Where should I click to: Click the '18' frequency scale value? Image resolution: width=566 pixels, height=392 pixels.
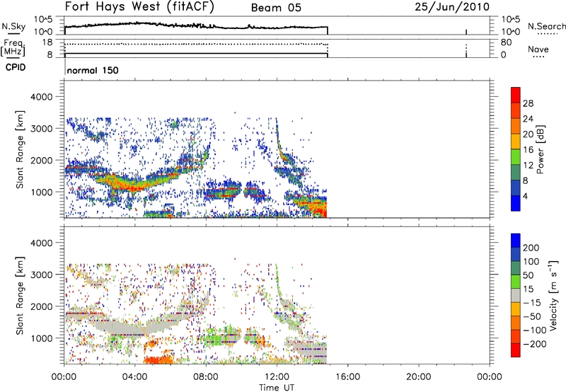pos(47,42)
